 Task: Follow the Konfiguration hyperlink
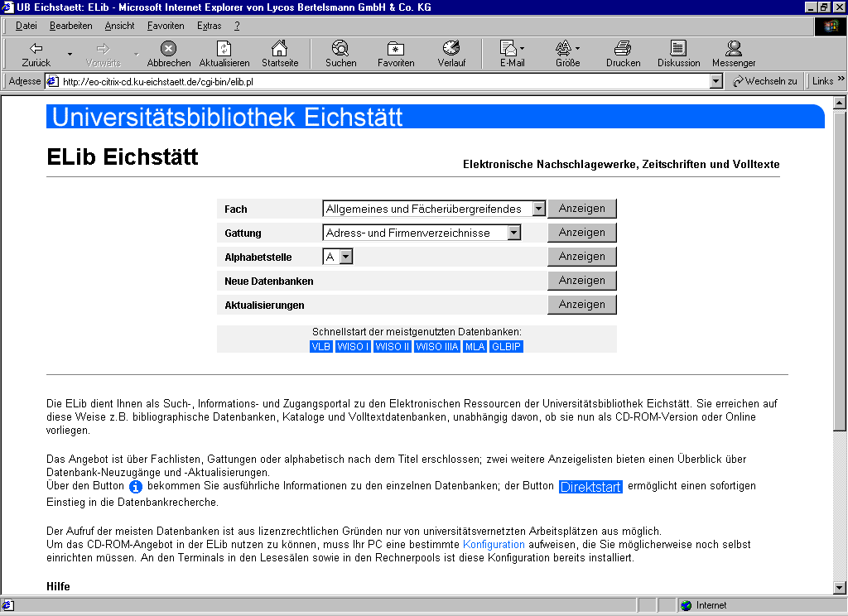point(494,545)
